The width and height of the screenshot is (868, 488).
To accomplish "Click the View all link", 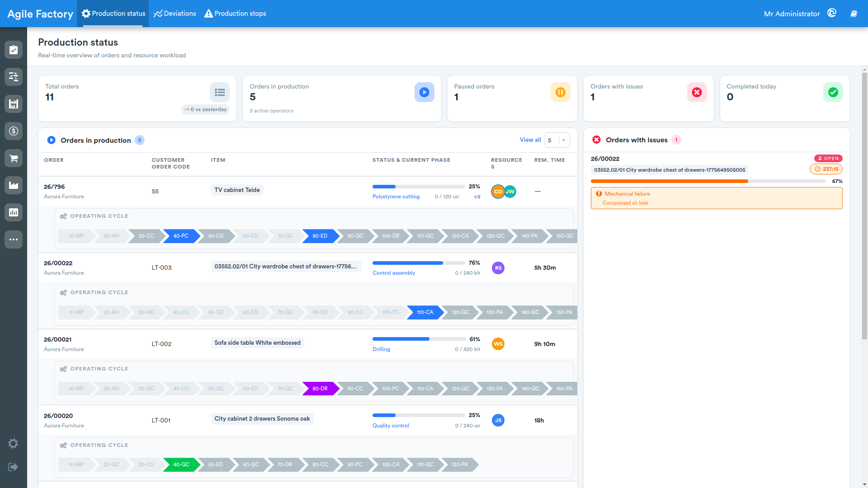I will point(530,140).
